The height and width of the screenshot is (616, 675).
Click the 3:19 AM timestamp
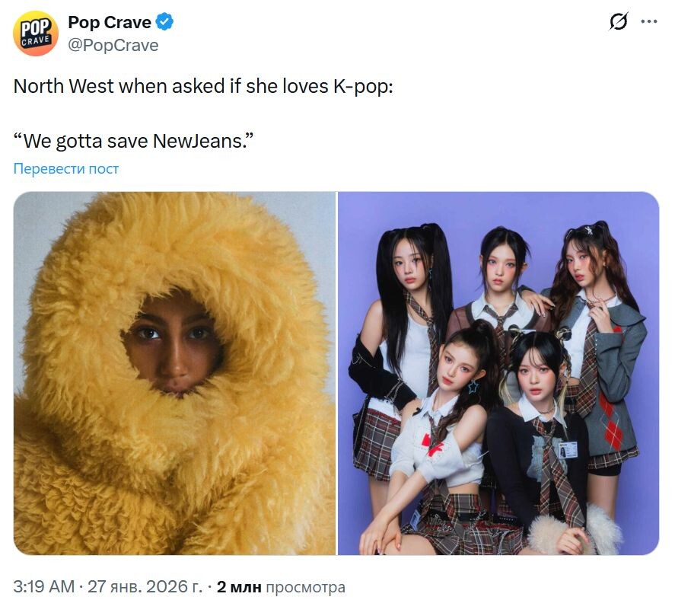(44, 586)
